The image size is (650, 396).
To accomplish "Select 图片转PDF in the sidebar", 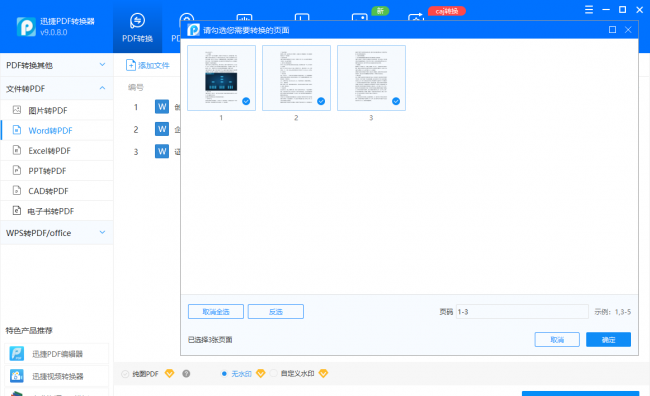I will pos(57,110).
